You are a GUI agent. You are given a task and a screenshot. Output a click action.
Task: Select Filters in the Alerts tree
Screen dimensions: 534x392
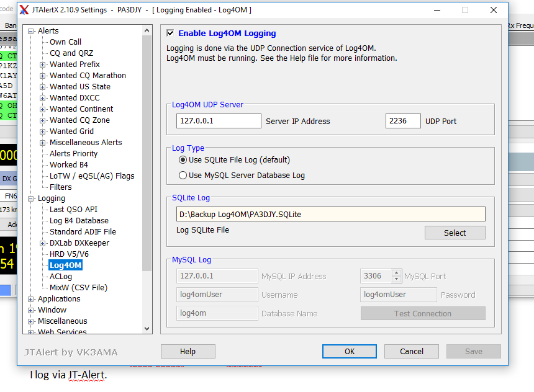pos(61,187)
